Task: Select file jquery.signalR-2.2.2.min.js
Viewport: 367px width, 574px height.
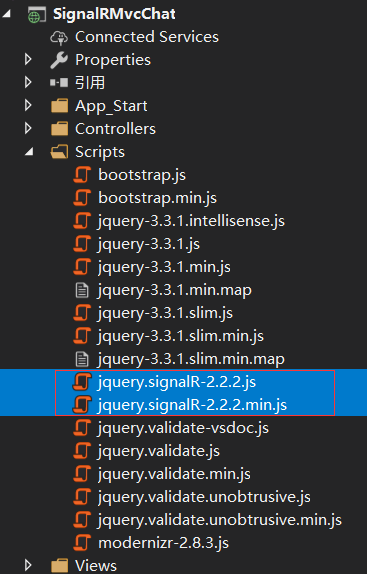Action: pos(192,406)
